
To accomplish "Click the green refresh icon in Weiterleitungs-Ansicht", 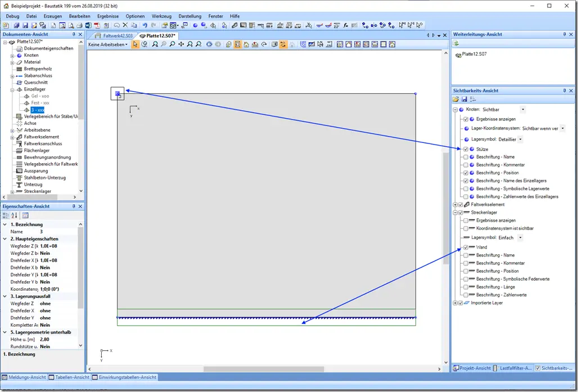I will (x=455, y=43).
